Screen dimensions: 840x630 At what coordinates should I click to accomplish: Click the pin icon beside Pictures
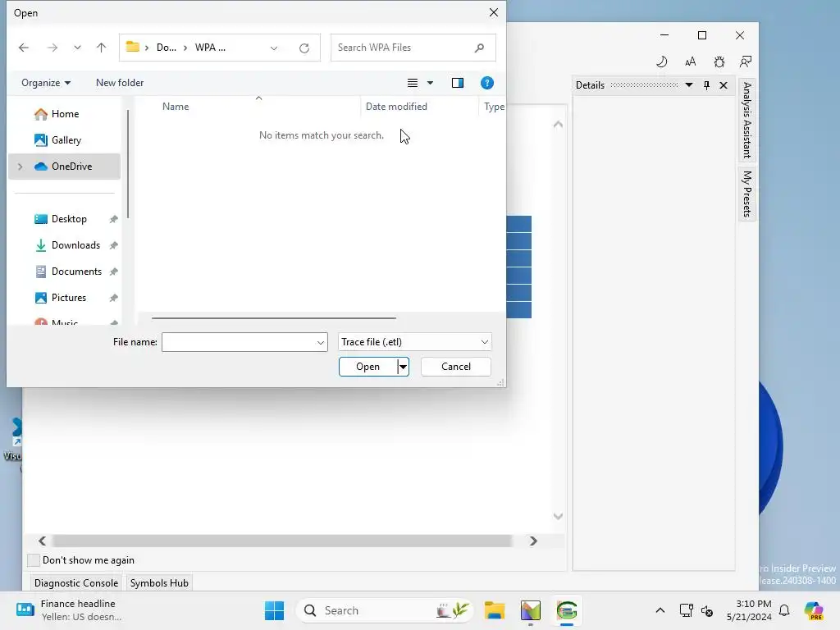(113, 298)
